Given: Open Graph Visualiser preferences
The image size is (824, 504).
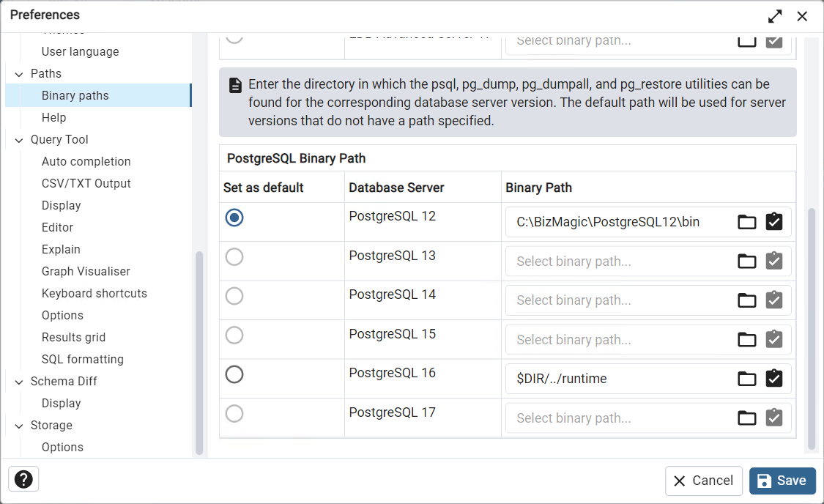Looking at the screenshot, I should point(86,271).
